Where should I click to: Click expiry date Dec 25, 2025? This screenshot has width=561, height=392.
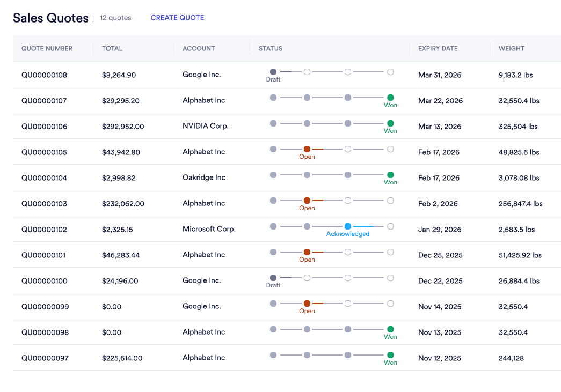pyautogui.click(x=440, y=255)
